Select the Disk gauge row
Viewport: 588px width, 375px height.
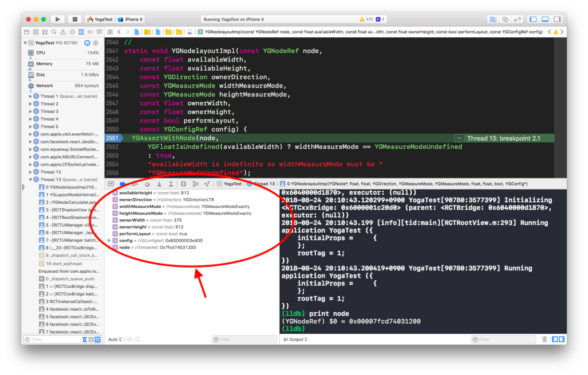(63, 75)
